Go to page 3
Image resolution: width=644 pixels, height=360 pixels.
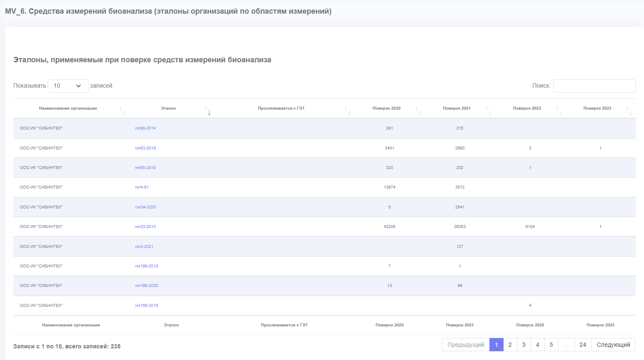(x=524, y=345)
